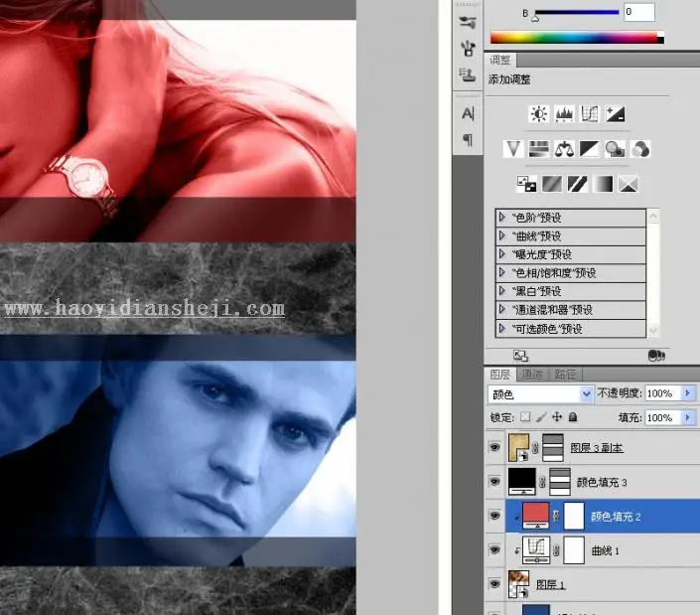Toggle the mask link on 颜色填充 2

(x=556, y=517)
